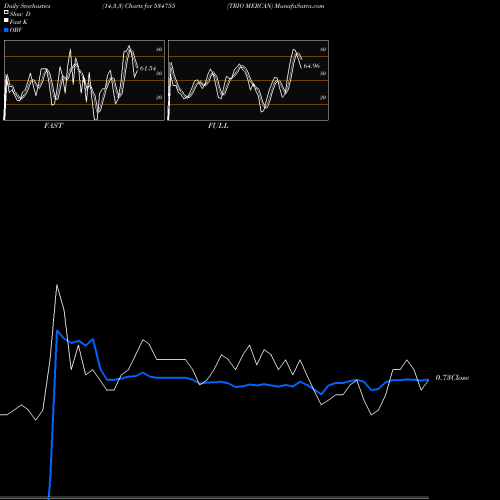Click the white close price line's tallest spike
The image size is (500, 500).
(57, 285)
